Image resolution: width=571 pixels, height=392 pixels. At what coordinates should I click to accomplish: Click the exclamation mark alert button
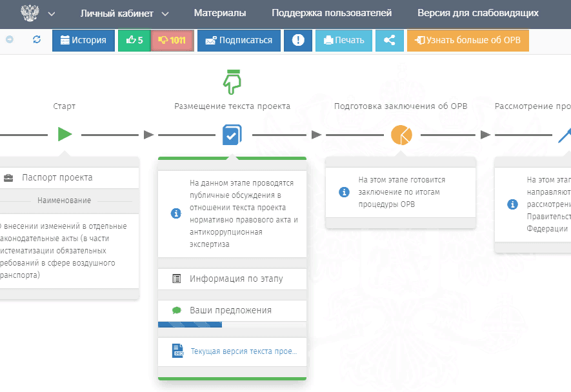pos(297,40)
